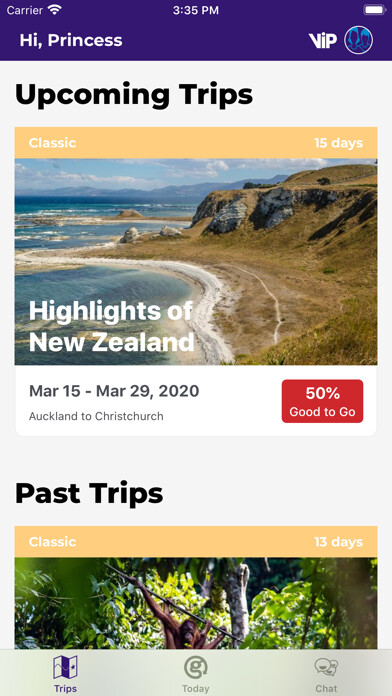392x696 pixels.
Task: Open the Trips map icon tab
Action: [x=65, y=667]
